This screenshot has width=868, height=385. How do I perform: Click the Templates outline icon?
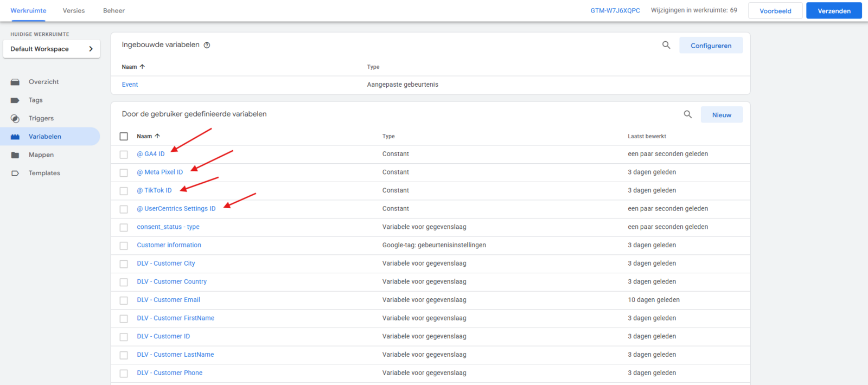[15, 174]
